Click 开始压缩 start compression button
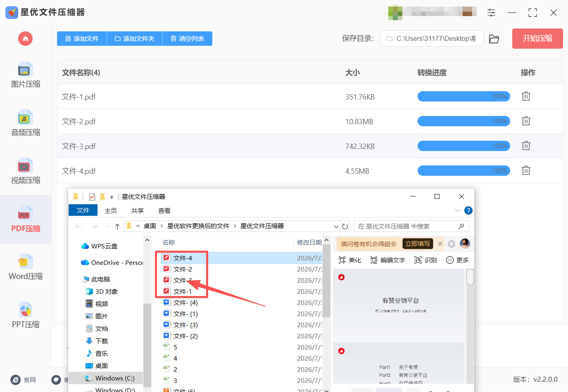This screenshot has width=568, height=392. (537, 38)
